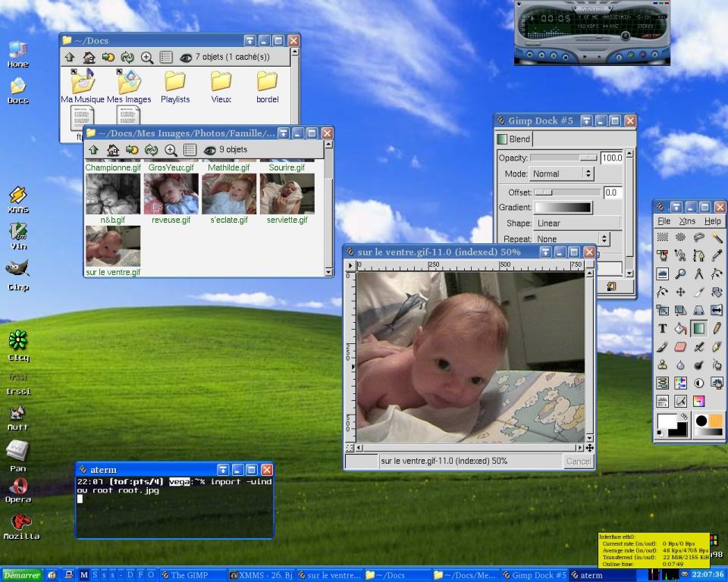Open the Shape selector showing Linear

[576, 224]
